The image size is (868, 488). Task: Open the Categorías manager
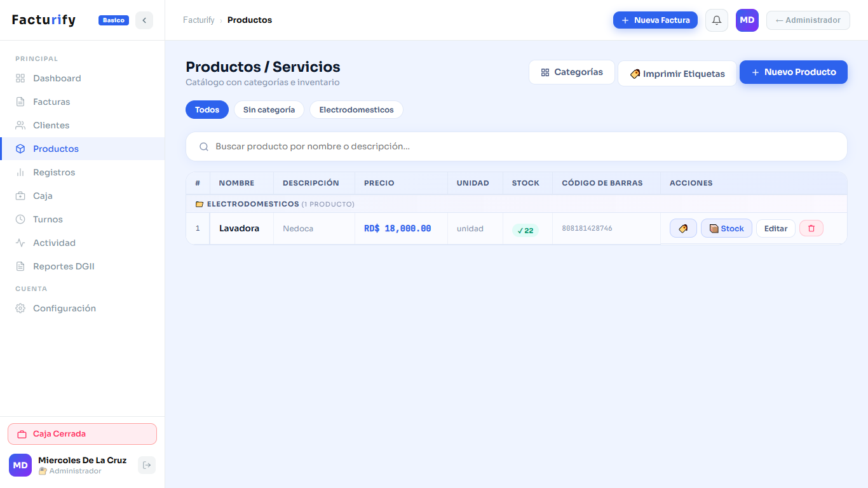point(572,72)
